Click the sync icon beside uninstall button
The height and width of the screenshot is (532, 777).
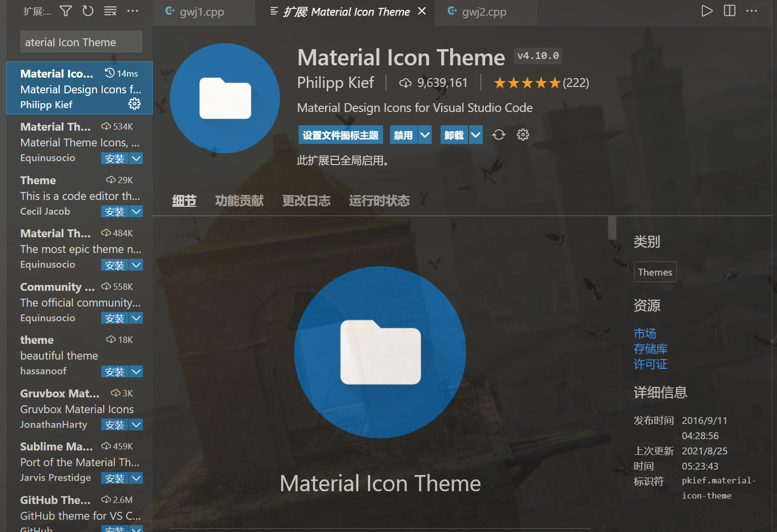tap(499, 135)
